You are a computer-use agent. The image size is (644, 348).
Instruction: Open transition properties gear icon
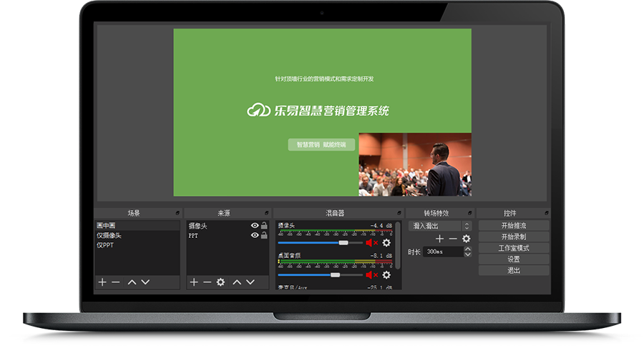(467, 239)
